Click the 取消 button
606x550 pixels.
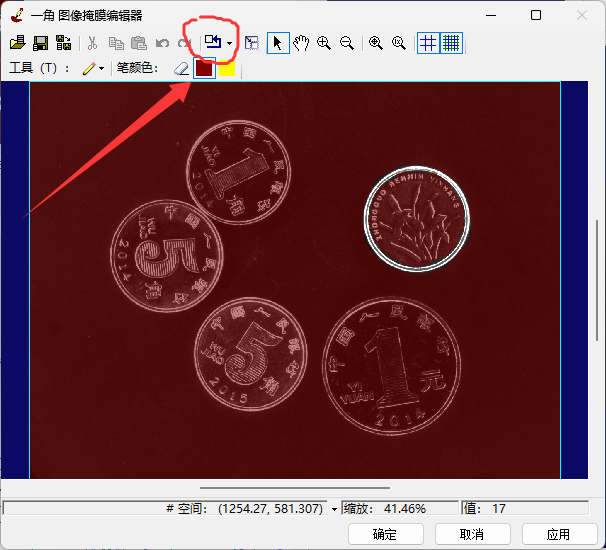click(472, 534)
